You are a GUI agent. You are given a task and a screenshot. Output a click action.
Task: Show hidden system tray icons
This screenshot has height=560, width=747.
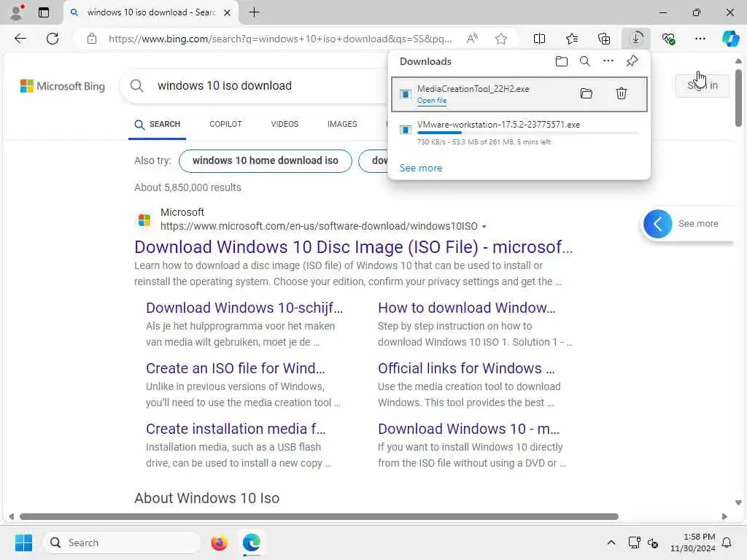(x=611, y=542)
